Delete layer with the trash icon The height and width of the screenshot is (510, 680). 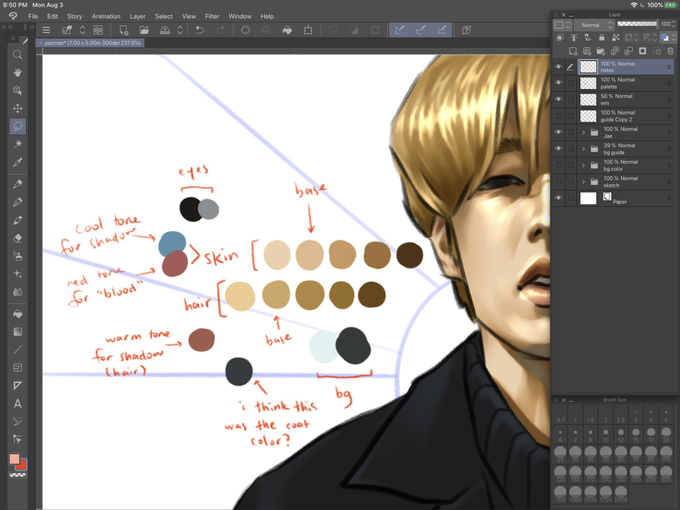click(670, 51)
